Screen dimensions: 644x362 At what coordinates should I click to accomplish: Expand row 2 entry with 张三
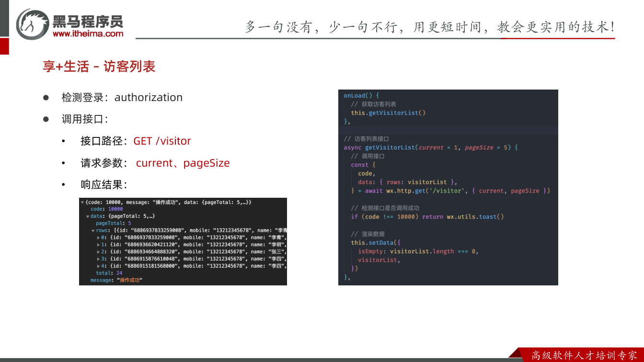tap(99, 252)
